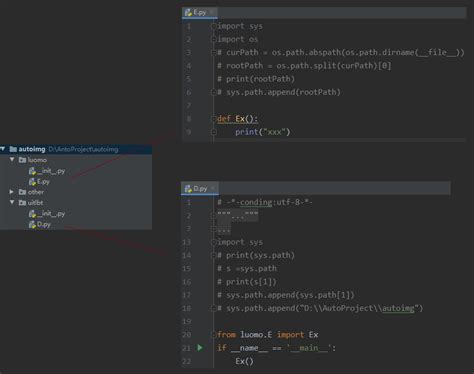Click the autoimg project folder icon

coord(13,149)
